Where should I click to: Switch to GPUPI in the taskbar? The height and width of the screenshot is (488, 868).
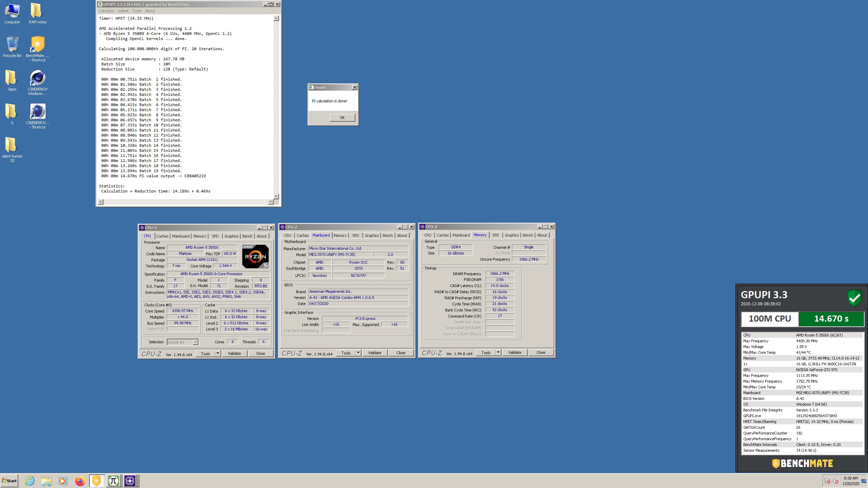click(x=114, y=481)
